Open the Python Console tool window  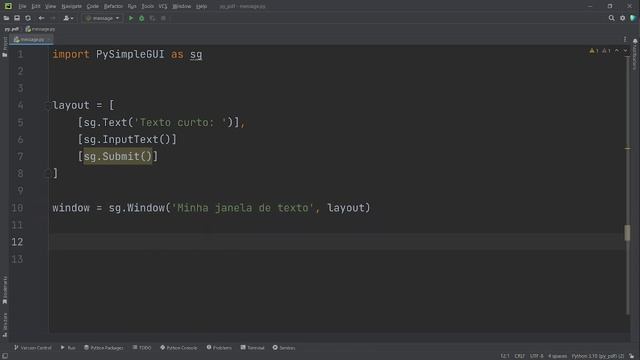pyautogui.click(x=179, y=348)
